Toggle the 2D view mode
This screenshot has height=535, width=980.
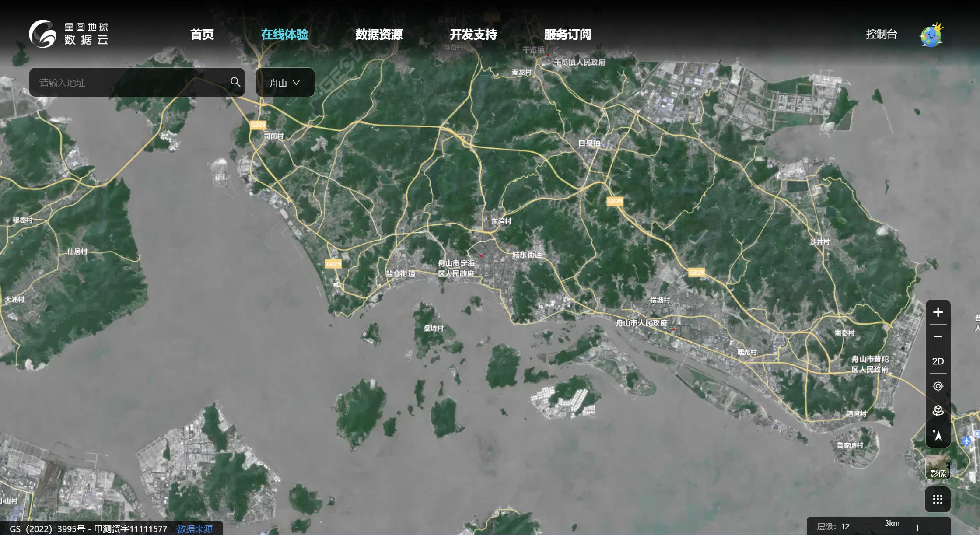tap(938, 361)
